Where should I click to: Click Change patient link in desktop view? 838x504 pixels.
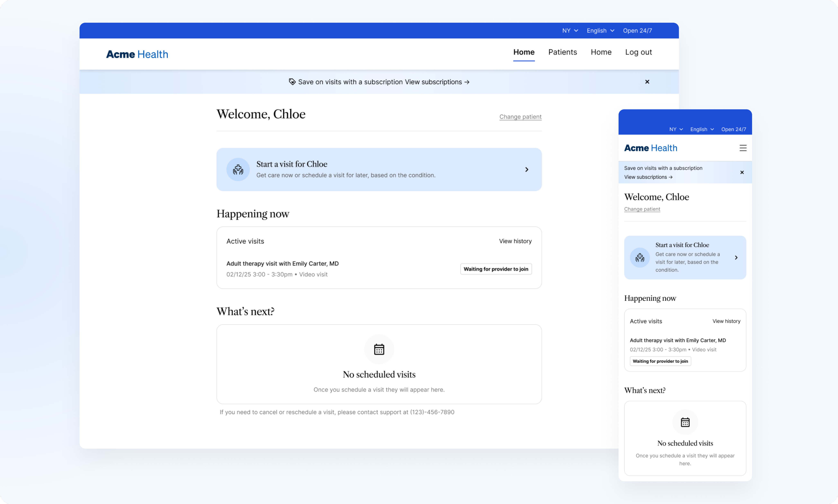point(520,117)
